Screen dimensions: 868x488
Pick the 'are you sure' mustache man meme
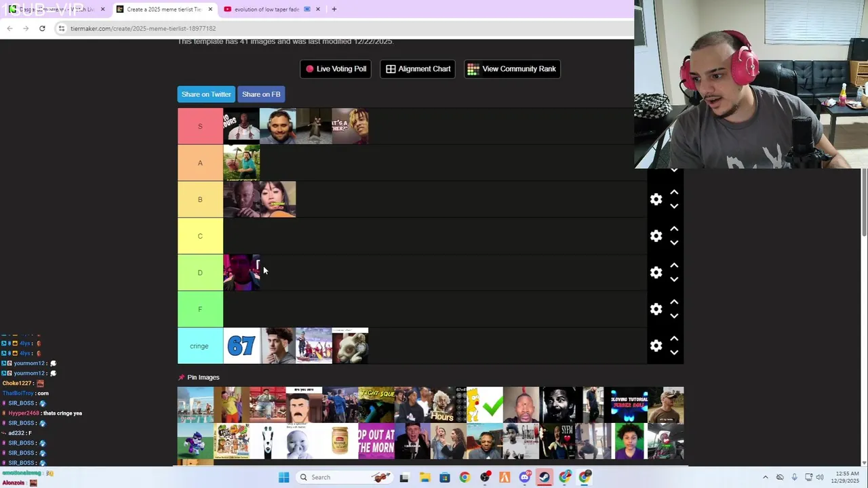304,405
